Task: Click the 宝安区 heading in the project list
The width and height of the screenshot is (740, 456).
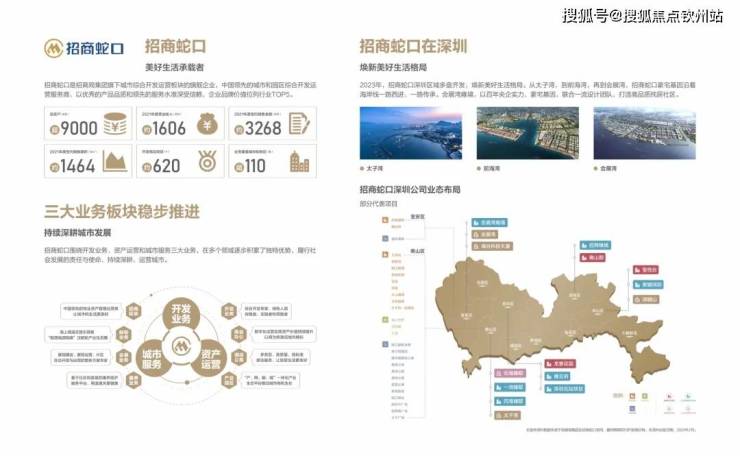Action: (x=418, y=217)
